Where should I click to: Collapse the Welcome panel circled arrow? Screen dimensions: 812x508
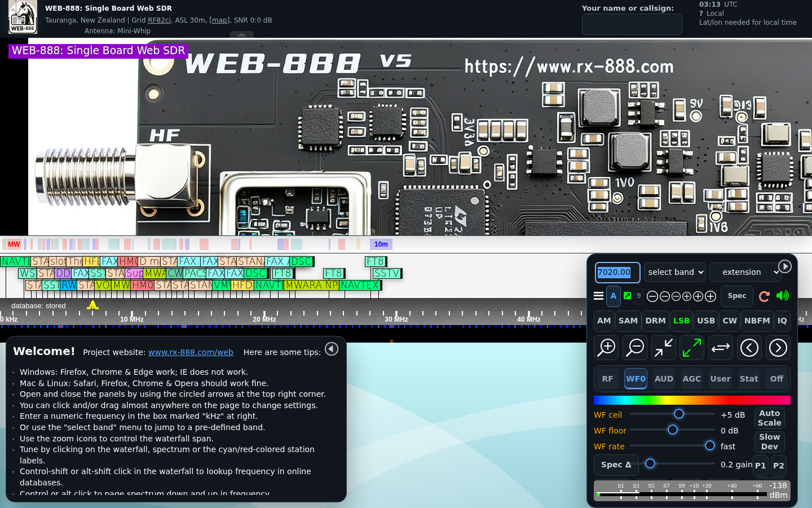coord(332,349)
